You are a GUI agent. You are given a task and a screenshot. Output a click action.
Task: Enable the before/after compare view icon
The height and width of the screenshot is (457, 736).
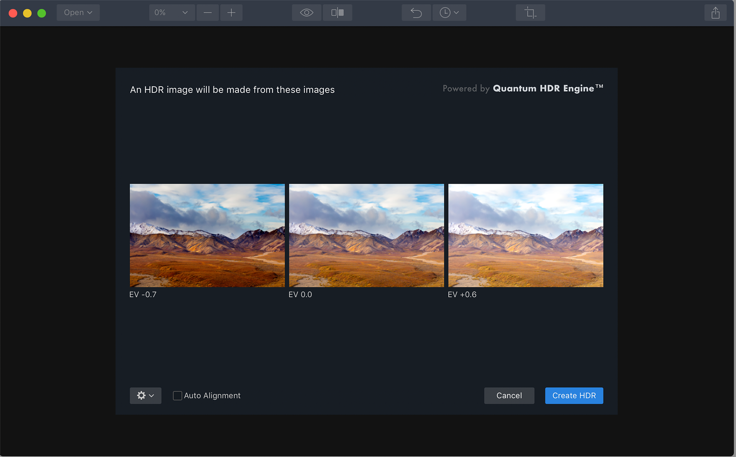(x=337, y=13)
